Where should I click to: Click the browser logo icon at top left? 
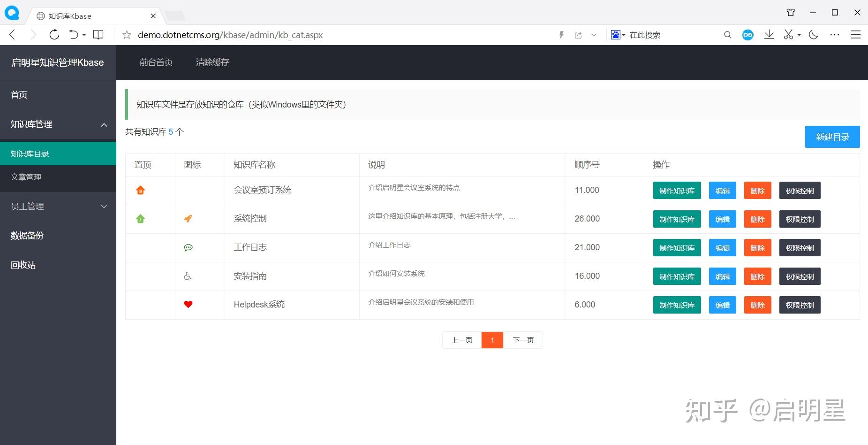12,13
